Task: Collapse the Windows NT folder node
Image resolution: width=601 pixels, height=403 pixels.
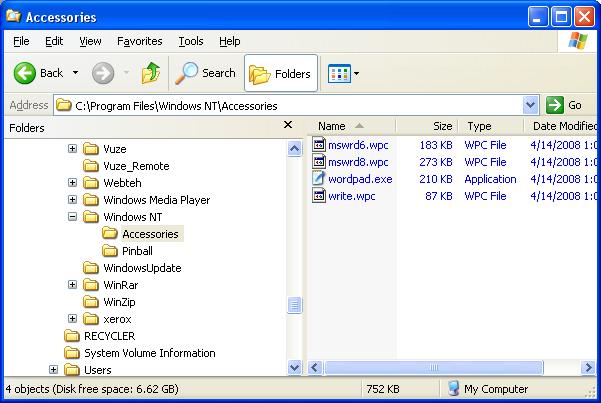Action: 72,217
